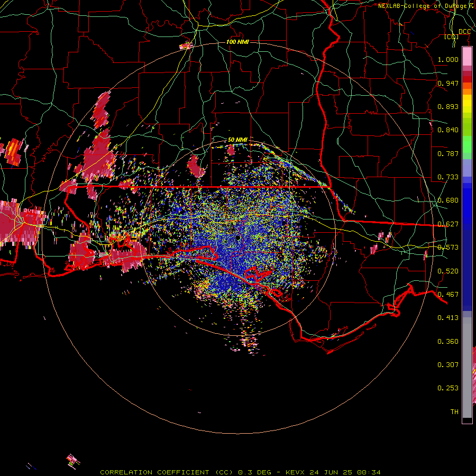Click the orange segment of the color bar
The height and width of the screenshot is (476, 476).
[x=467, y=91]
